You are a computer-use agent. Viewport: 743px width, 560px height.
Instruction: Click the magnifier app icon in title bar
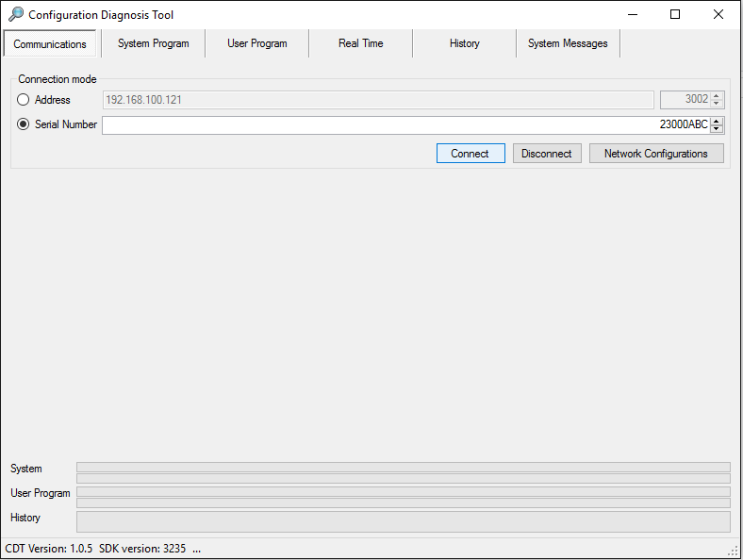[x=15, y=14]
